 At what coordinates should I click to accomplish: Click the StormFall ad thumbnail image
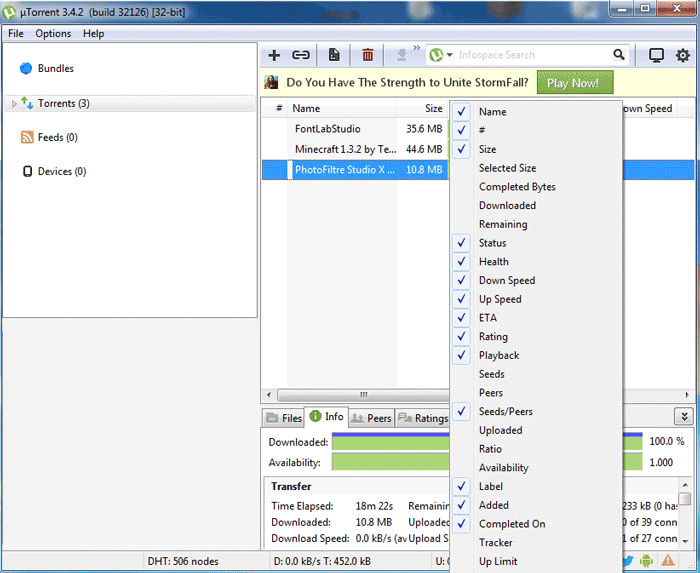[x=271, y=82]
